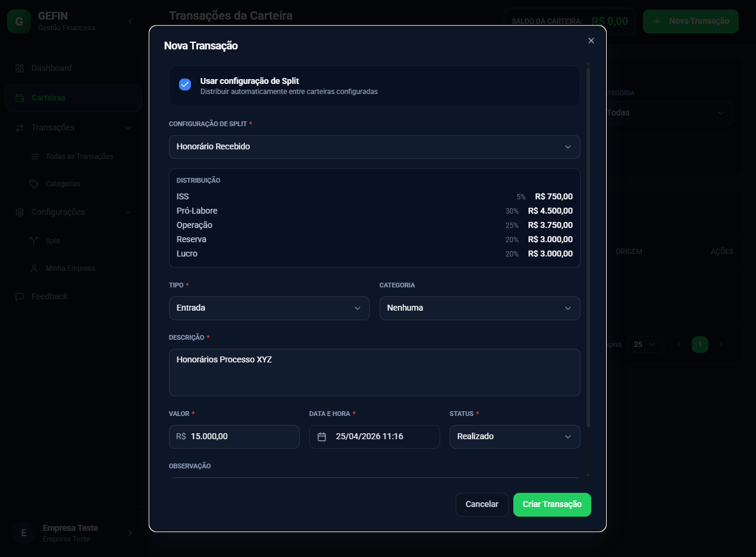Click the previous page arrow
The width and height of the screenshot is (756, 557).
(x=679, y=345)
